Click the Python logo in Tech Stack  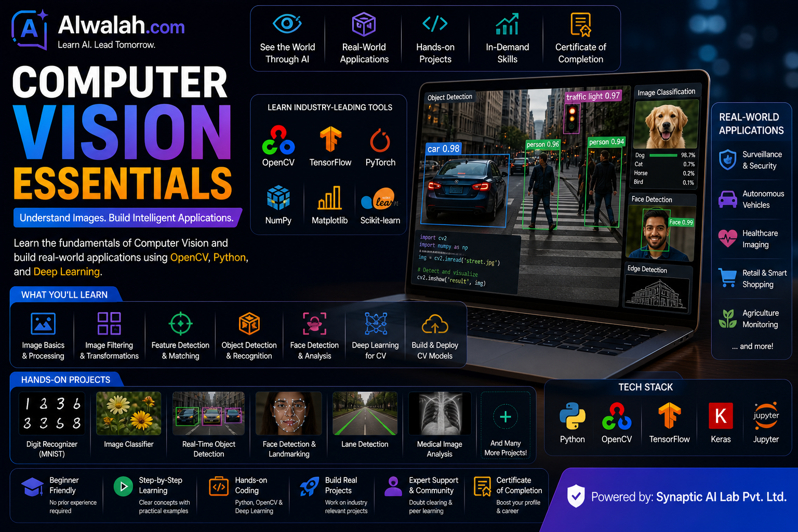[573, 416]
